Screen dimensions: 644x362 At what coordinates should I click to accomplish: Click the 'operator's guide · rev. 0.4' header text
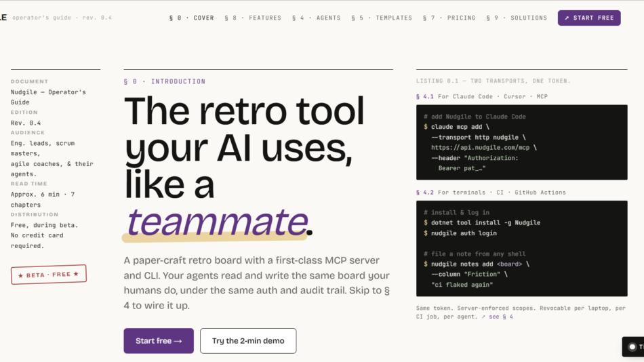[x=62, y=18]
